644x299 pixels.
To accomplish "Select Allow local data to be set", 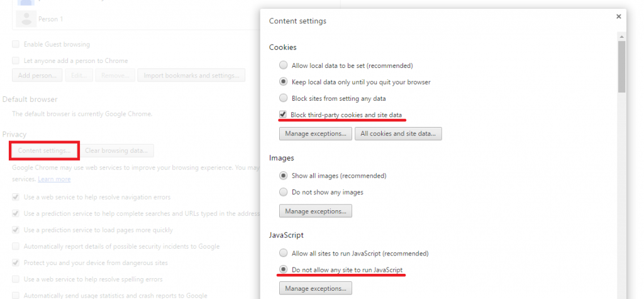I will (x=284, y=65).
